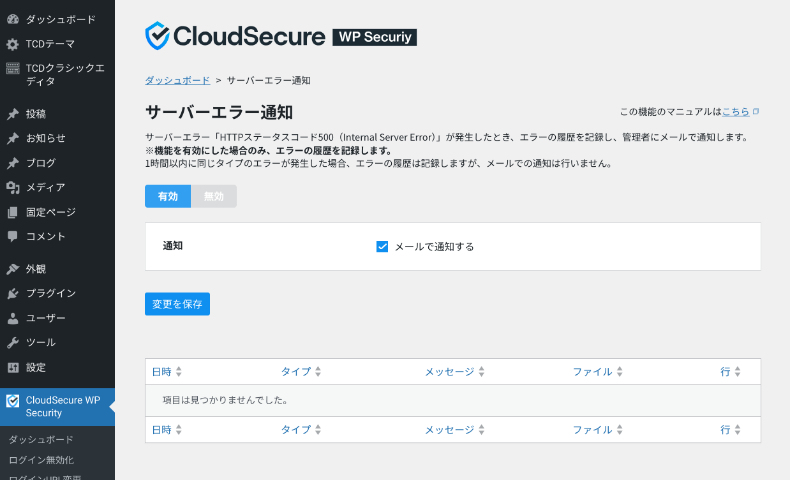
Task: Select CloudSecure WP Security menu item
Action: click(x=57, y=407)
